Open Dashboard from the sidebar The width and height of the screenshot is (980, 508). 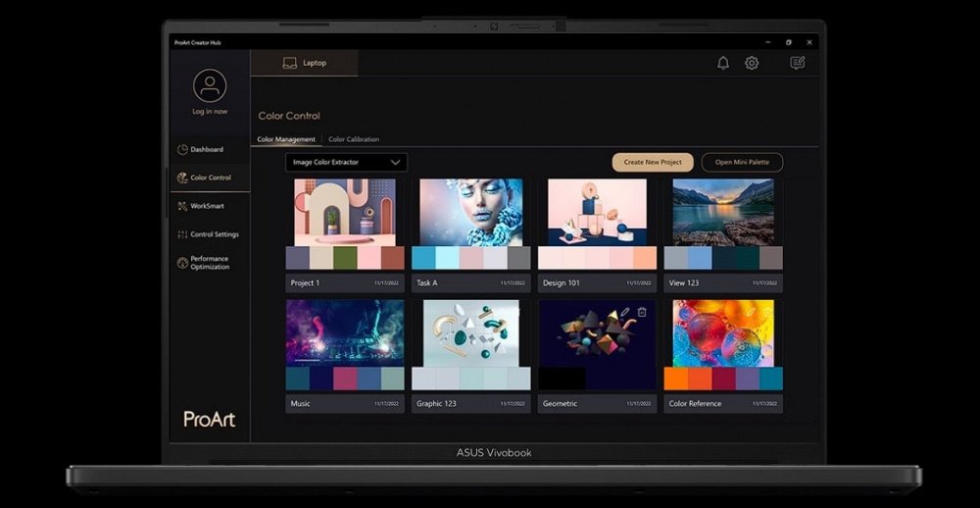pos(206,149)
